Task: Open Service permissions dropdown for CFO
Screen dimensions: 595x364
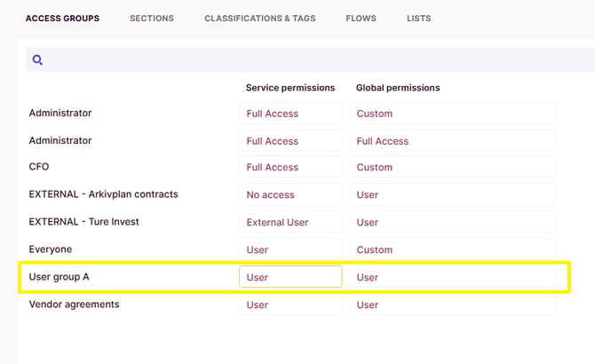Action: click(x=290, y=167)
